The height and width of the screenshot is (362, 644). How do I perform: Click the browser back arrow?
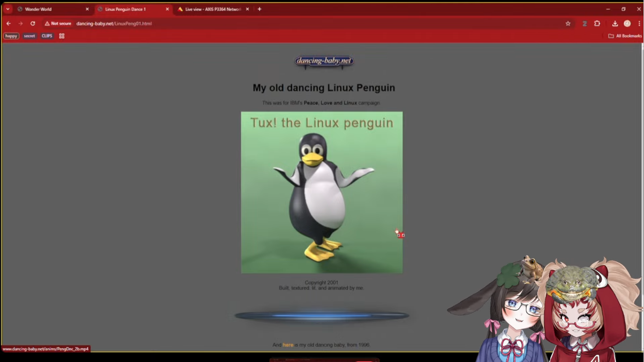(x=9, y=23)
